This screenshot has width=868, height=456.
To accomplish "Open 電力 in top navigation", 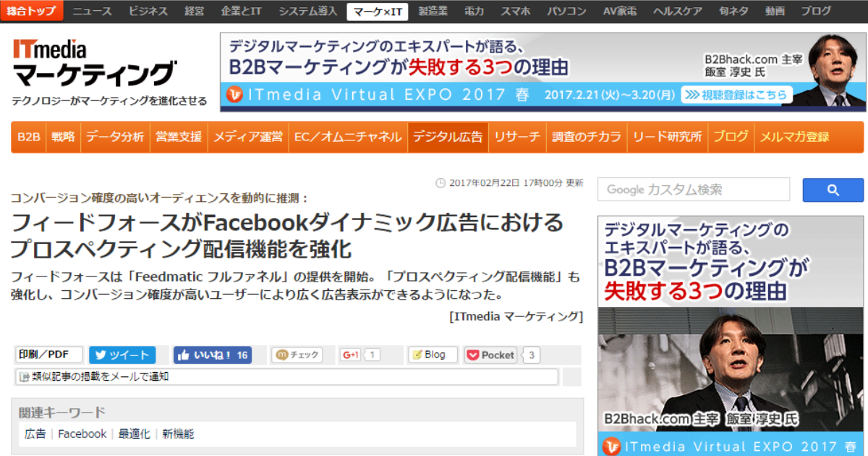I will 474,11.
